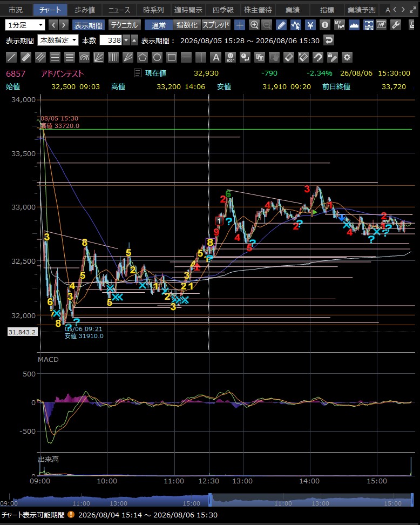Switch to the 株主優待 tab
Screen dimensions: 420x525
pyautogui.click(x=258, y=10)
